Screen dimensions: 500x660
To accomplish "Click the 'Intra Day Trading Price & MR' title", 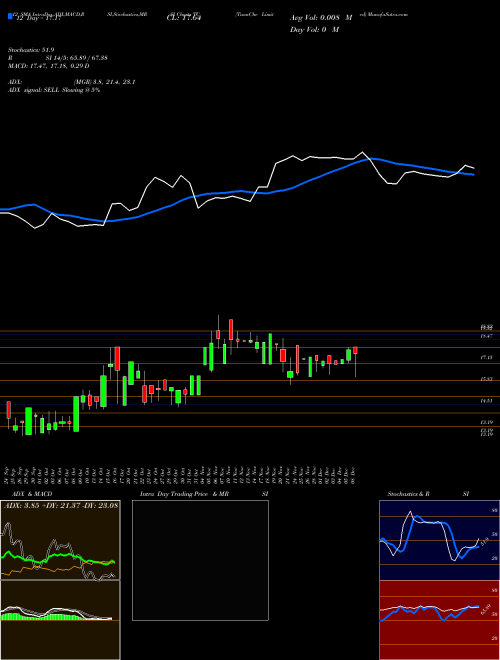I will [x=184, y=494].
